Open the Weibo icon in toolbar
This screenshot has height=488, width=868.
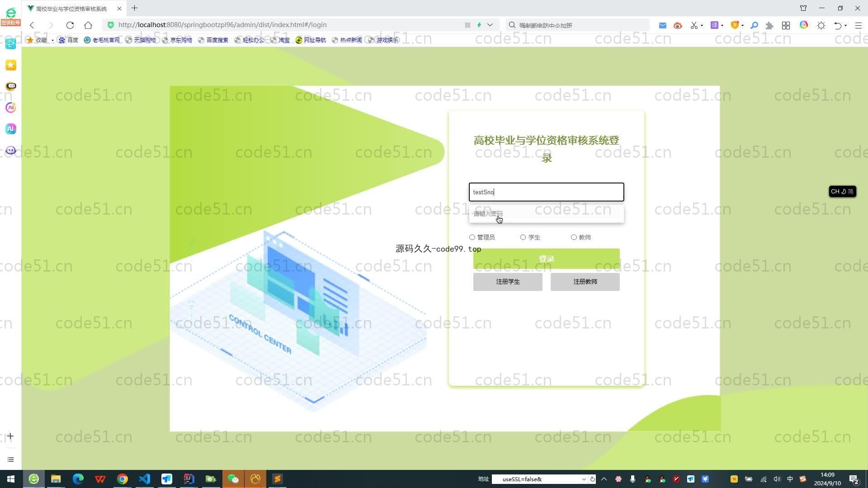(677, 25)
